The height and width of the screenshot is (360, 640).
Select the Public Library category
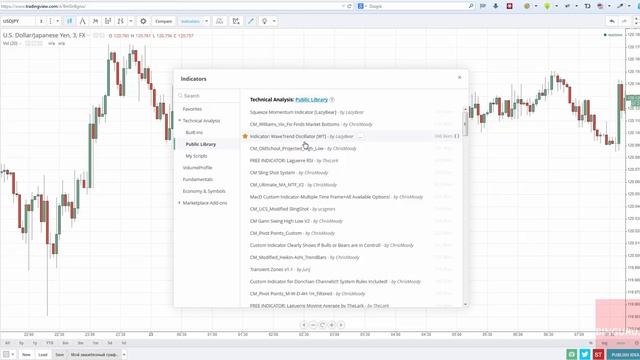201,144
